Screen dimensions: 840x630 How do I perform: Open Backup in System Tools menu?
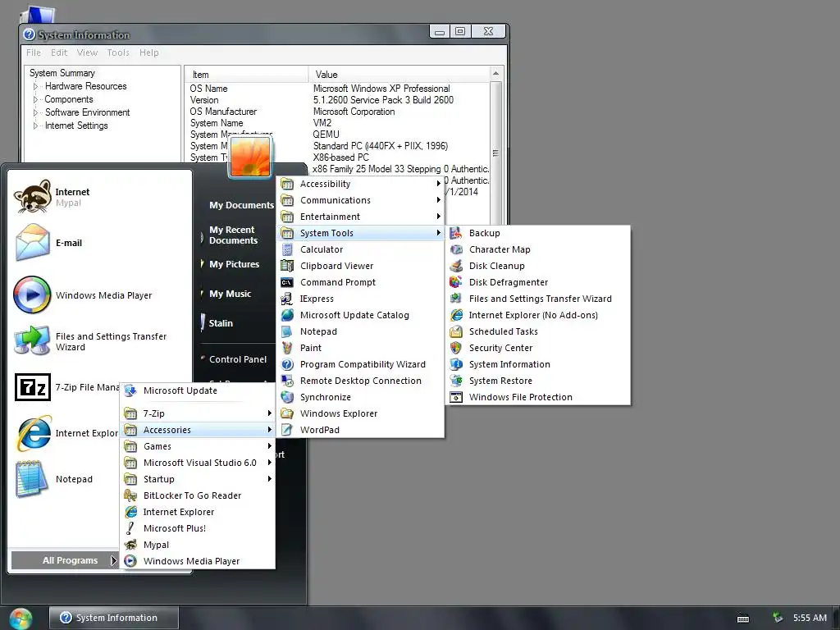[x=540, y=233]
